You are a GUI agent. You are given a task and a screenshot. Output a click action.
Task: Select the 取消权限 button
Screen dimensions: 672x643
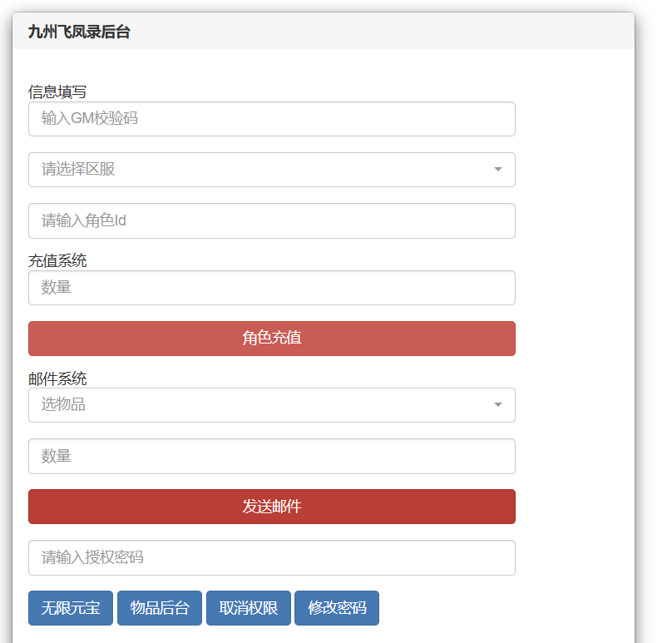(248, 608)
